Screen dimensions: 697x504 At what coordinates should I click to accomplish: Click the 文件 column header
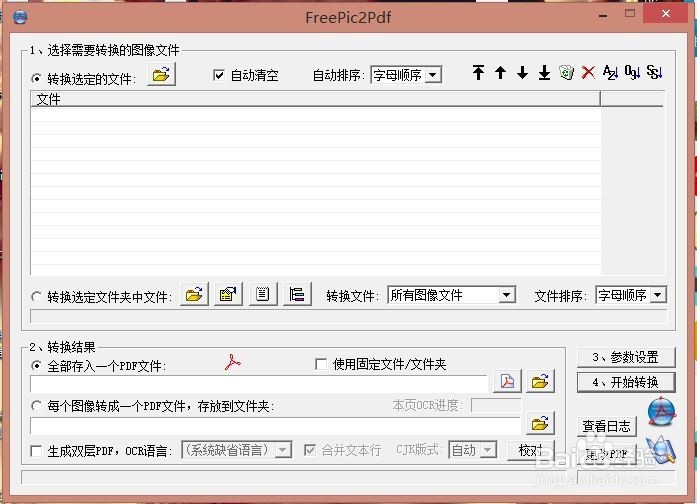315,99
